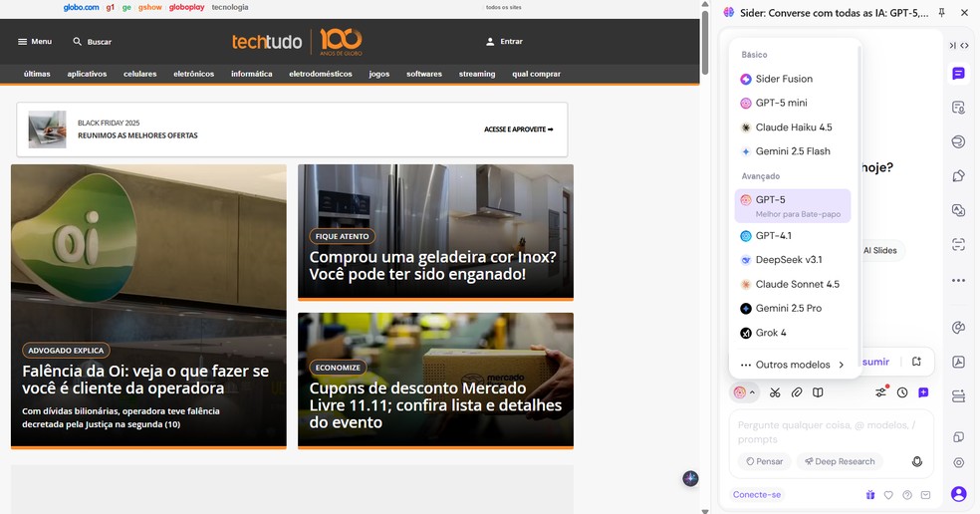This screenshot has width=980, height=514.
Task: Select DeepSeek v3.1 model
Action: [x=793, y=260]
